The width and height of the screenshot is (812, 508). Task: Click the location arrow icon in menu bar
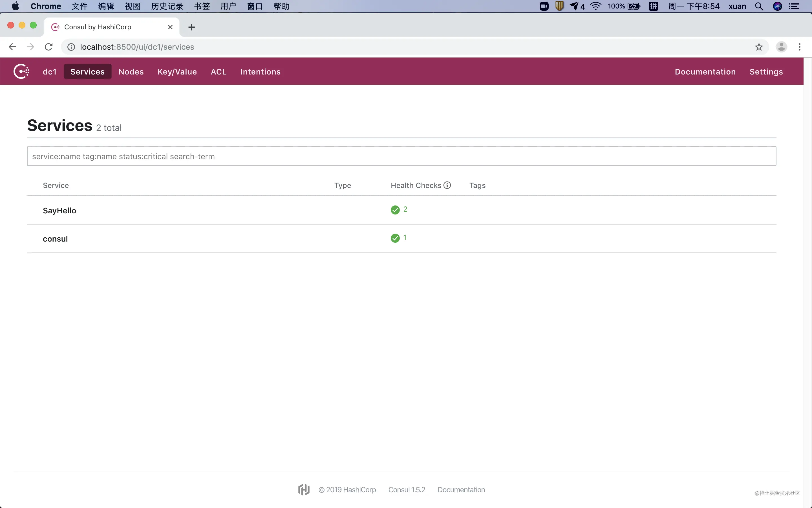(x=574, y=6)
